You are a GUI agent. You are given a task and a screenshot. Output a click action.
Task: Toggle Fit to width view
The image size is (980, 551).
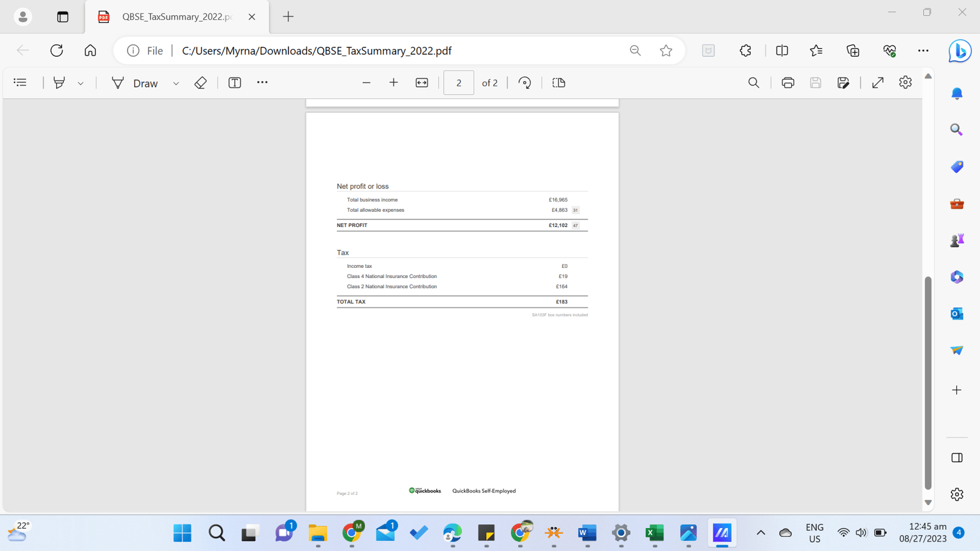422,83
